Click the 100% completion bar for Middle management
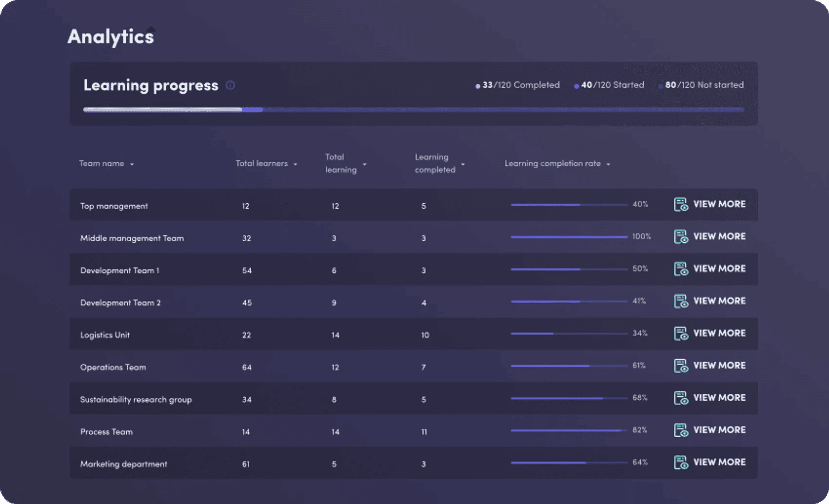Image resolution: width=829 pixels, height=504 pixels. (x=569, y=237)
